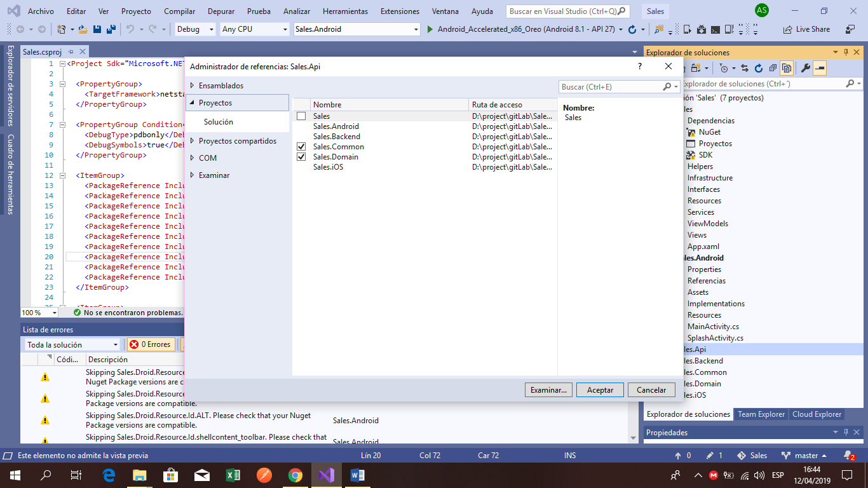The height and width of the screenshot is (488, 868).
Task: Click Solution Explorer refresh icon
Action: pos(758,68)
